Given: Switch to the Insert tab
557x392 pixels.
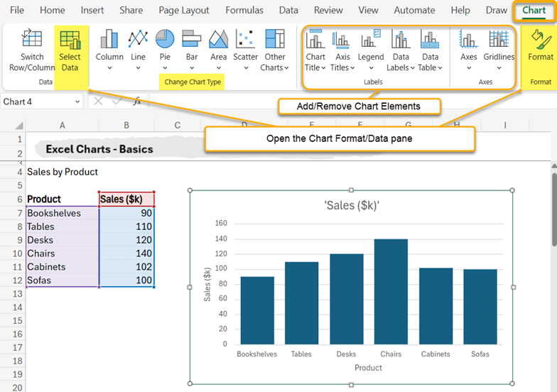Looking at the screenshot, I should [x=92, y=10].
